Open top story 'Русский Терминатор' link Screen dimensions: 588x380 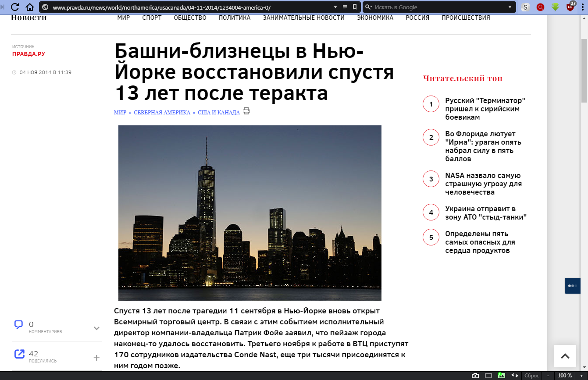[x=485, y=109]
